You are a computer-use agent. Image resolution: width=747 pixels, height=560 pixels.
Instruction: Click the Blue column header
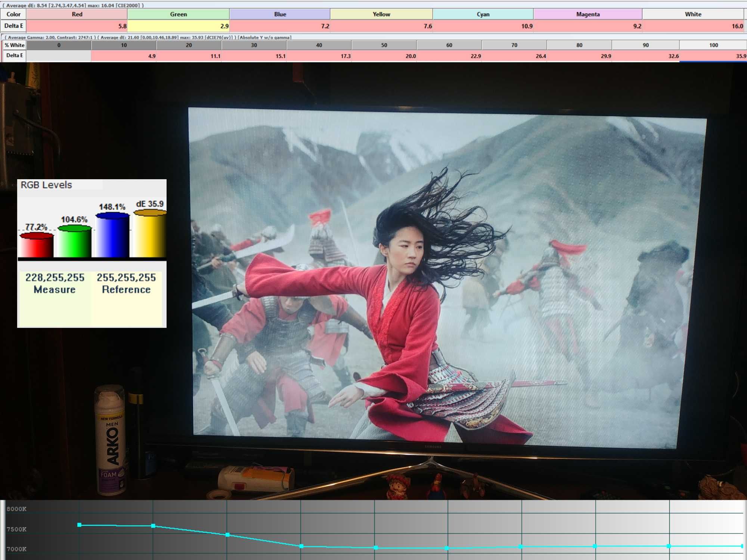click(280, 14)
